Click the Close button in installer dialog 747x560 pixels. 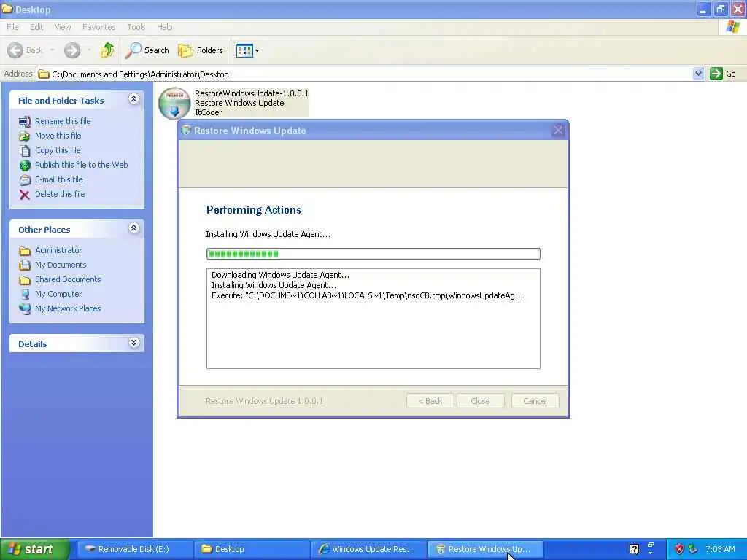tap(480, 401)
